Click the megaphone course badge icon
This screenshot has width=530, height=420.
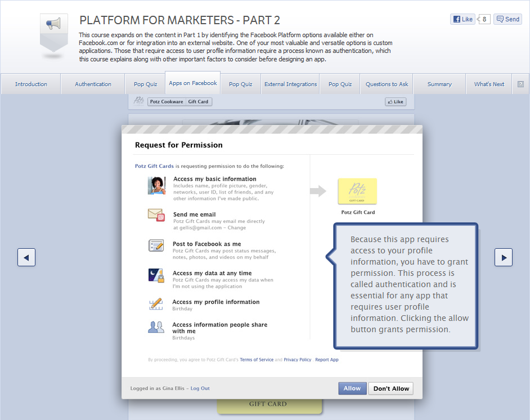(54, 33)
